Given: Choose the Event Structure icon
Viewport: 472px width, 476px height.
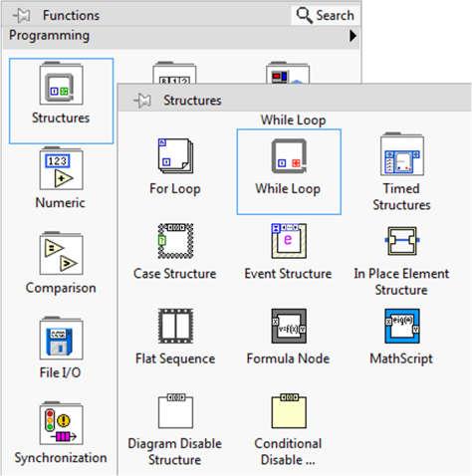Looking at the screenshot, I should coord(289,241).
